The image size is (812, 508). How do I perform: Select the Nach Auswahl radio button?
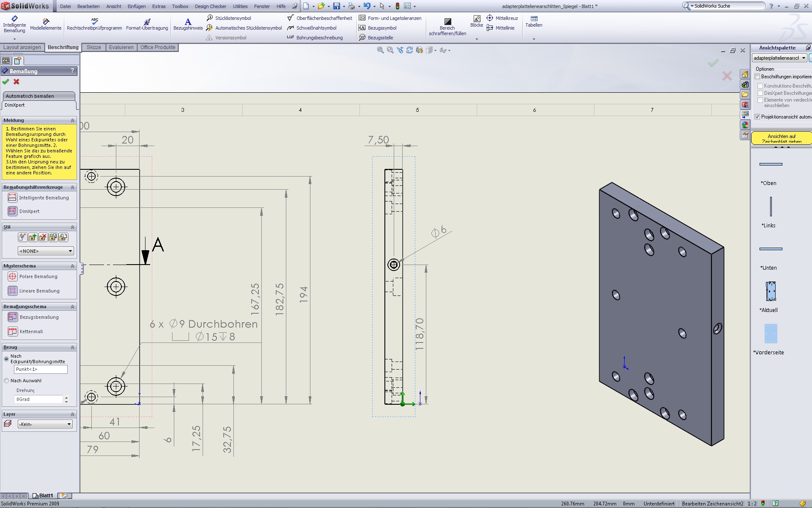click(6, 381)
